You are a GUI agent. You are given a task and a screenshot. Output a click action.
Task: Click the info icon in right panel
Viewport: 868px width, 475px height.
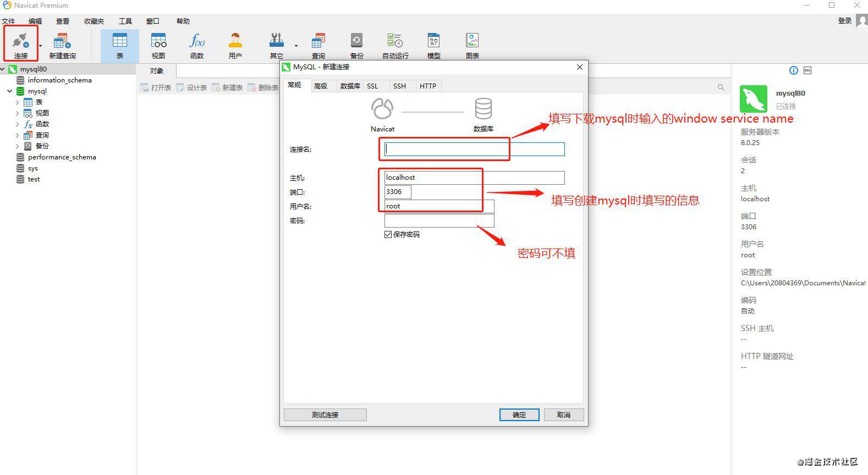pyautogui.click(x=793, y=70)
